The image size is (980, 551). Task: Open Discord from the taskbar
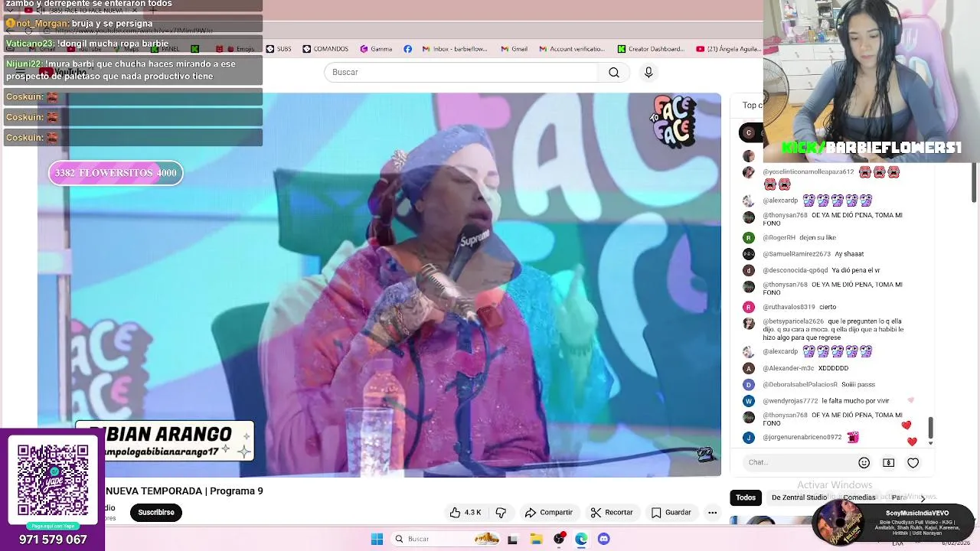[603, 539]
